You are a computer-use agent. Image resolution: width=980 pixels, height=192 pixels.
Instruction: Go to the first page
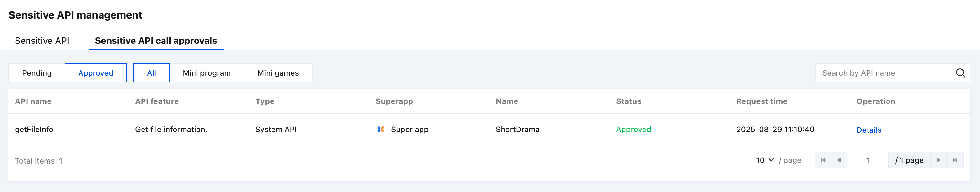(823, 160)
